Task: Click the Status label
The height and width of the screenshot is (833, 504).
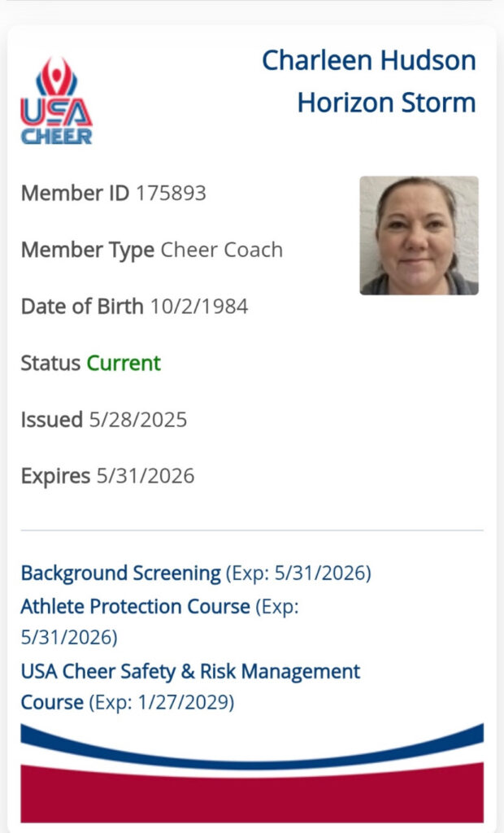Action: pos(50,364)
